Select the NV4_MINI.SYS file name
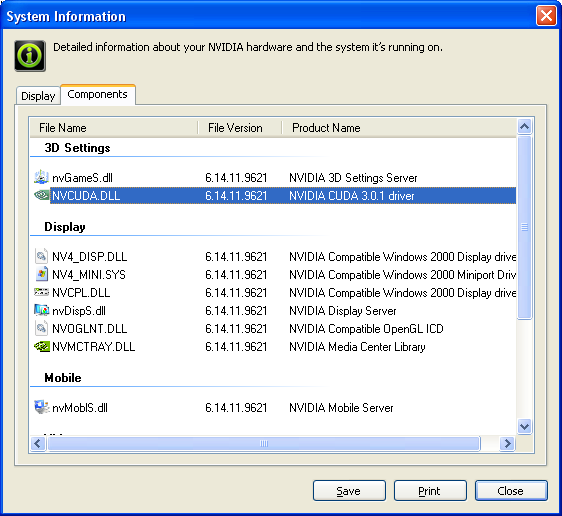The height and width of the screenshot is (516, 562). [89, 275]
